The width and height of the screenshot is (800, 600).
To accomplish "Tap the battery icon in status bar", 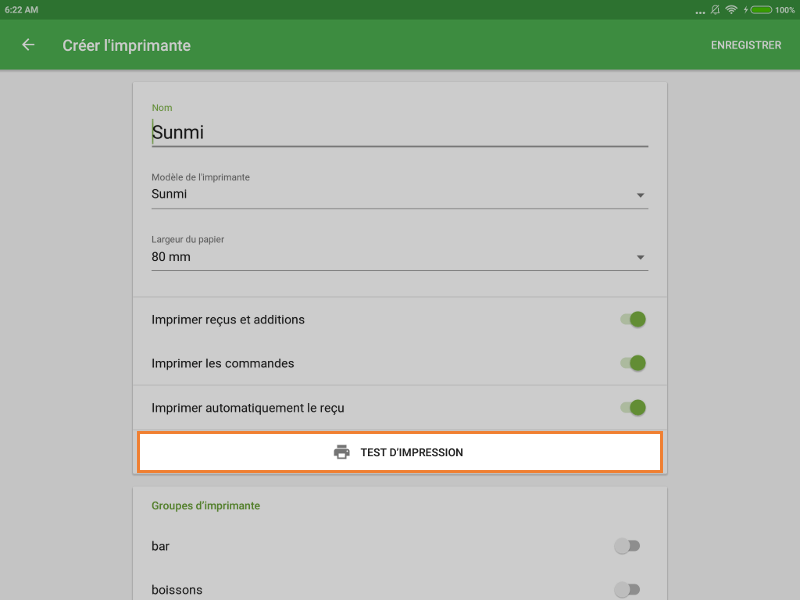I will coord(761,9).
